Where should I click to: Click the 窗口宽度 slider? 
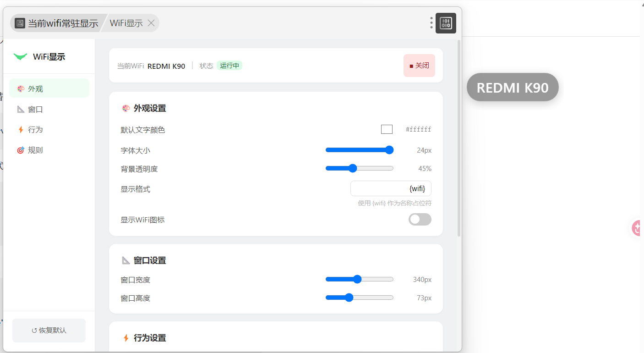coord(360,279)
